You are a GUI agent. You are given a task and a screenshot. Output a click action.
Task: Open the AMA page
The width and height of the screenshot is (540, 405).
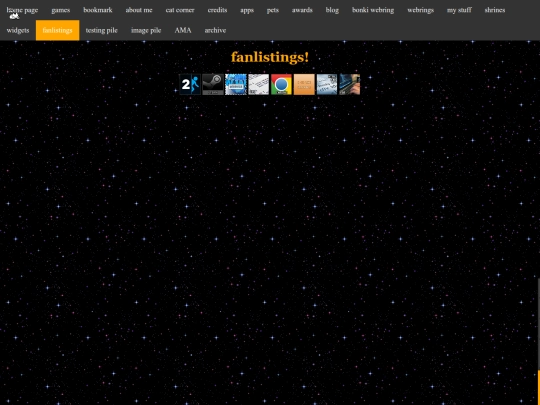click(183, 30)
